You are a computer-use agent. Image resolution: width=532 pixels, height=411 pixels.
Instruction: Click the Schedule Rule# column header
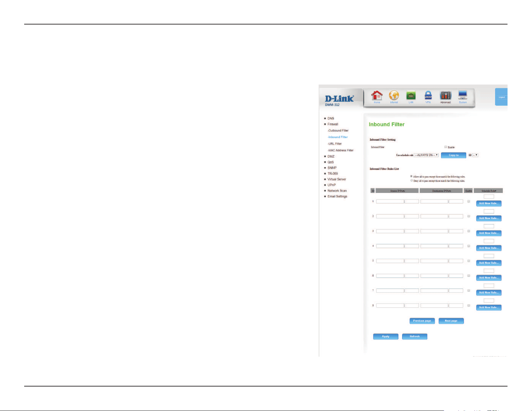[x=489, y=191]
